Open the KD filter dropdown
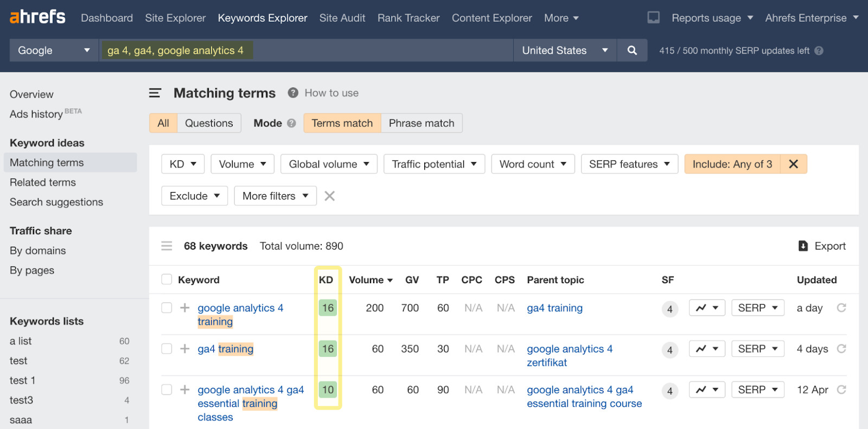Image resolution: width=868 pixels, height=429 pixels. pyautogui.click(x=183, y=164)
